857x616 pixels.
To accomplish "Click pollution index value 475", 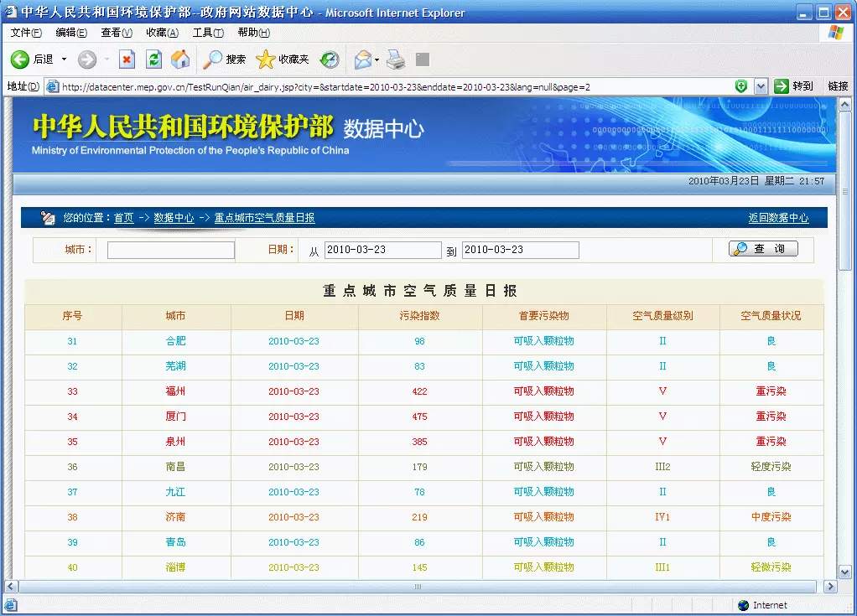I will coord(419,417).
